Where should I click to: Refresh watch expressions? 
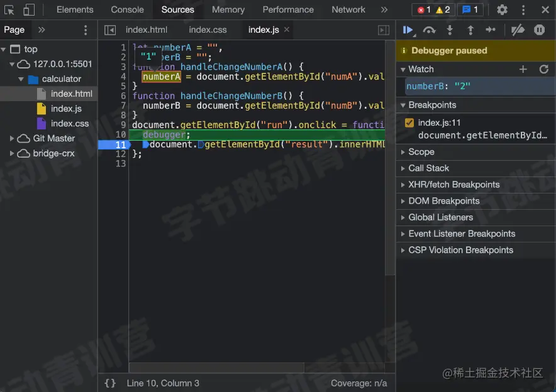(x=544, y=69)
